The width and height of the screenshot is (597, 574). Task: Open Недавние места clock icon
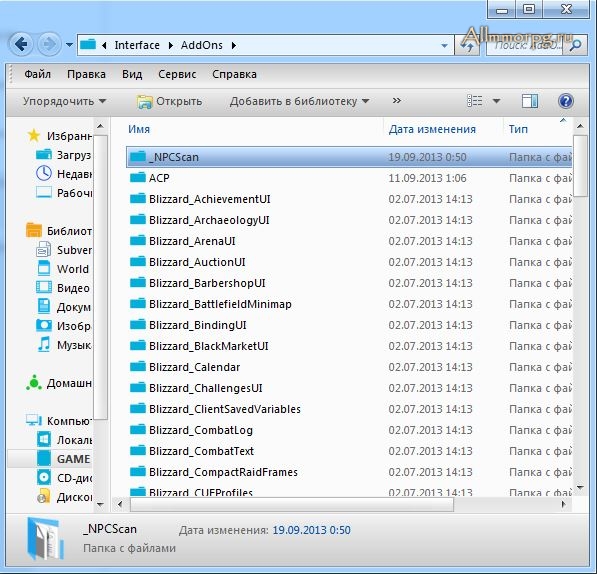tap(44, 173)
